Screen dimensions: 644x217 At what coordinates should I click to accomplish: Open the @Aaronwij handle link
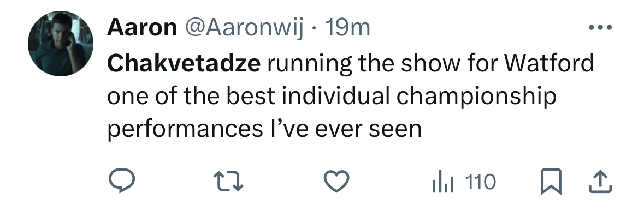[x=244, y=28]
